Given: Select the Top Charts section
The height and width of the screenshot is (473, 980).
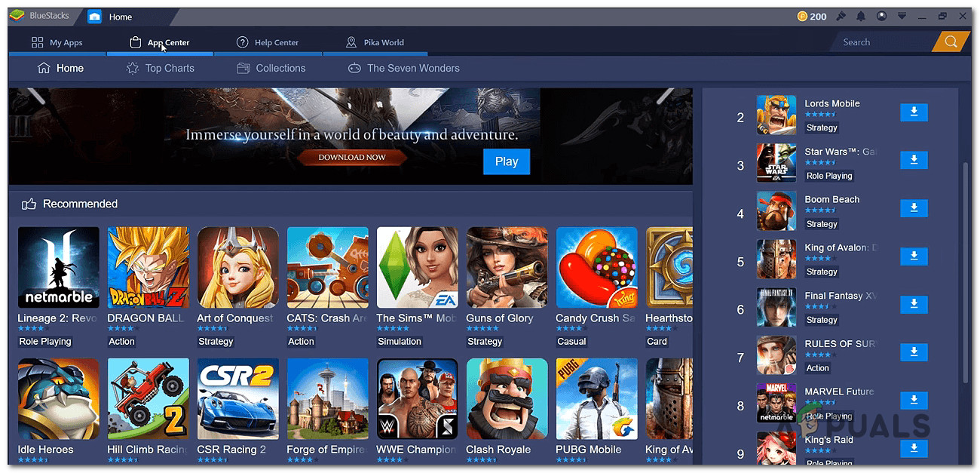Looking at the screenshot, I should (x=160, y=68).
